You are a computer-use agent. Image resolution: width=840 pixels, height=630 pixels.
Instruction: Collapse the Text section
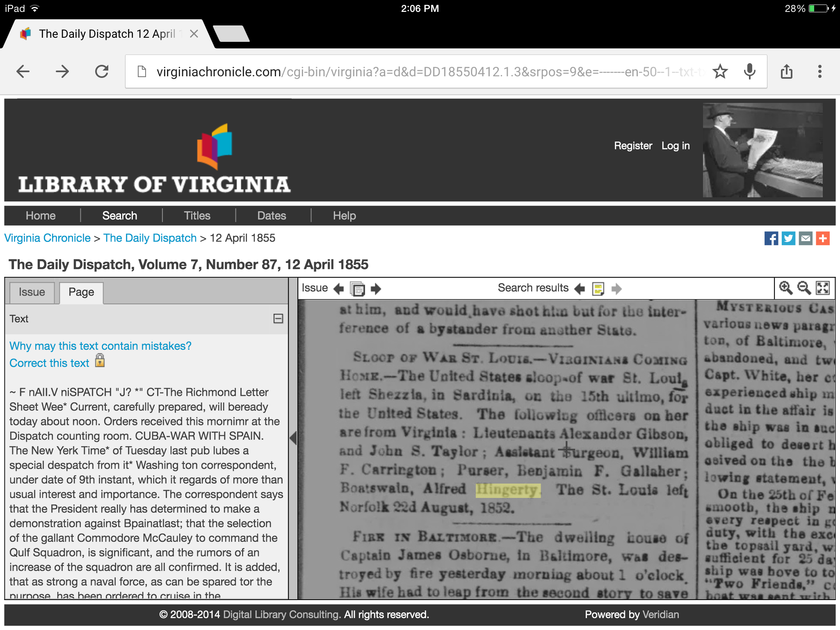(278, 319)
